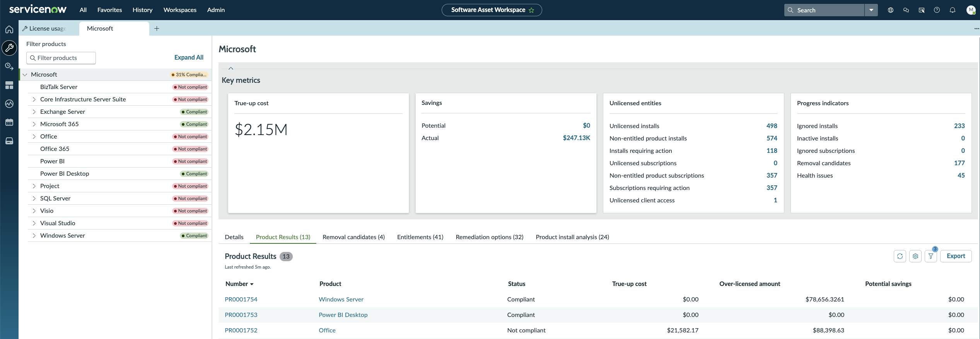Open record PR0001752
The height and width of the screenshot is (339, 980).
pos(241,330)
